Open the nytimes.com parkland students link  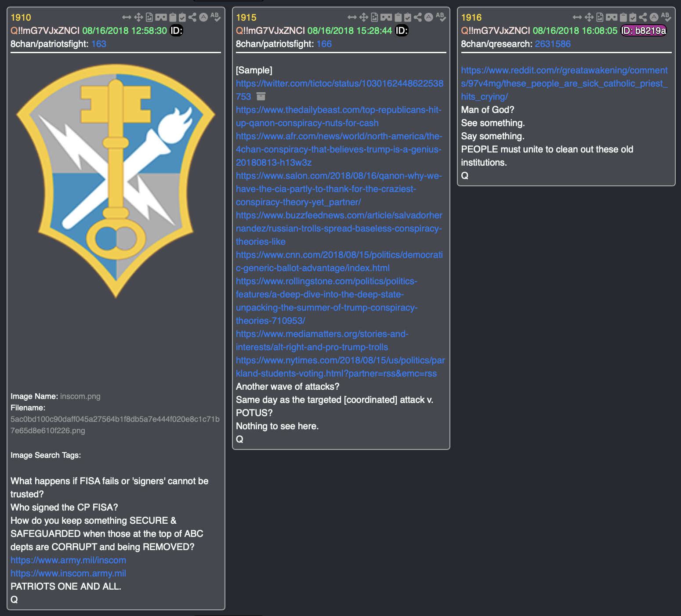coord(340,367)
